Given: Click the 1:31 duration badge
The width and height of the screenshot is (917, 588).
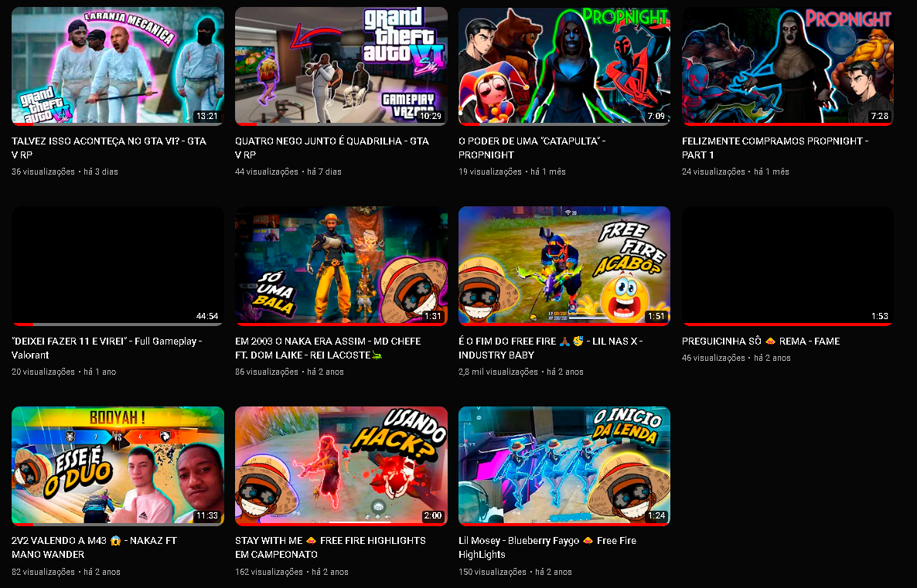Looking at the screenshot, I should pyautogui.click(x=433, y=315).
